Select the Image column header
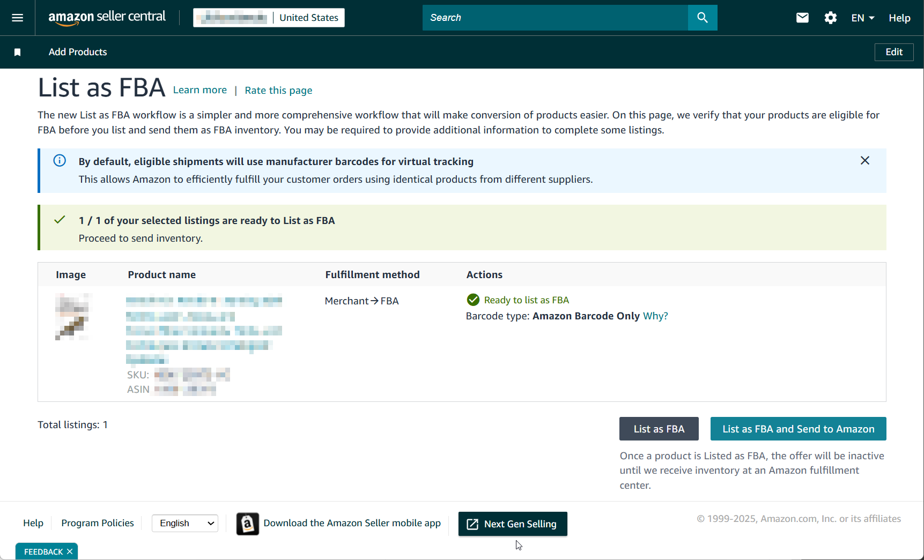 71,274
